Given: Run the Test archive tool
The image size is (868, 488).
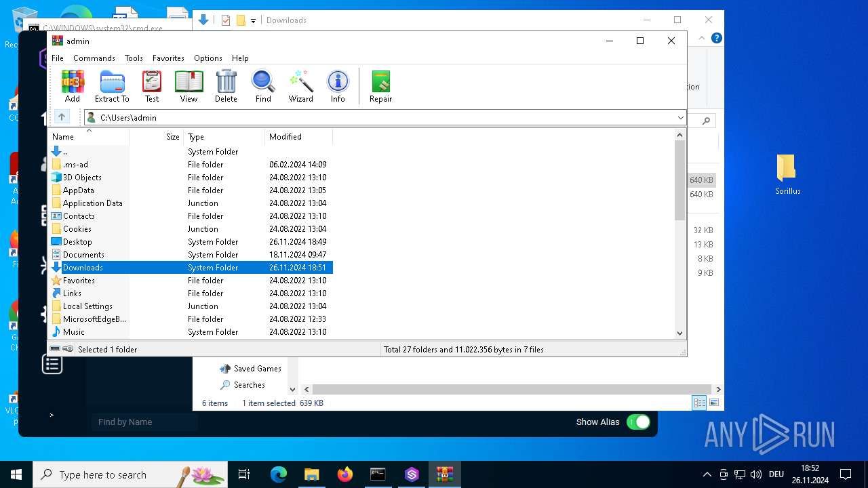Looking at the screenshot, I should tap(152, 86).
